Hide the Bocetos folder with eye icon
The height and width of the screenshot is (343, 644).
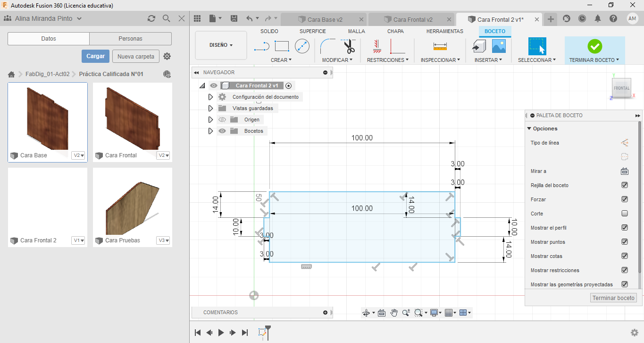222,131
